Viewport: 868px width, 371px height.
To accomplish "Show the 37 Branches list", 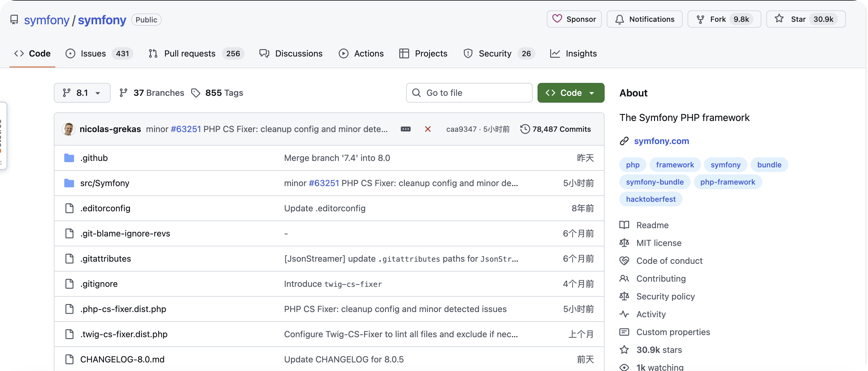I will pyautogui.click(x=152, y=92).
